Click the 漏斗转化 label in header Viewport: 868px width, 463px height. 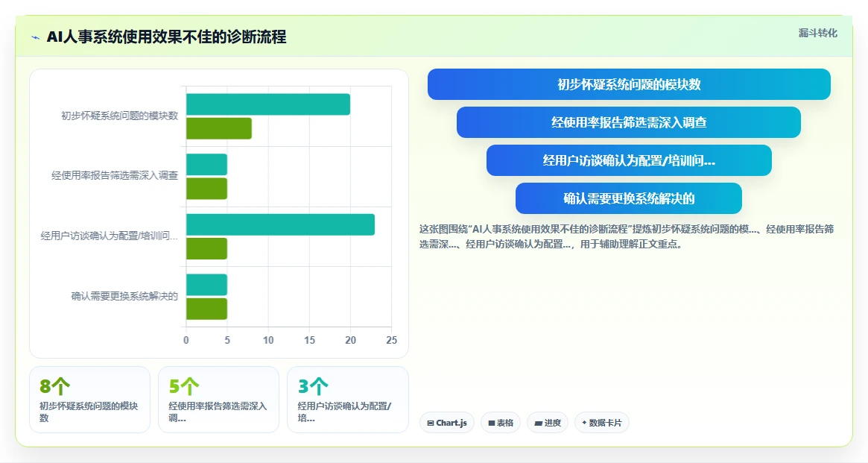tap(817, 34)
